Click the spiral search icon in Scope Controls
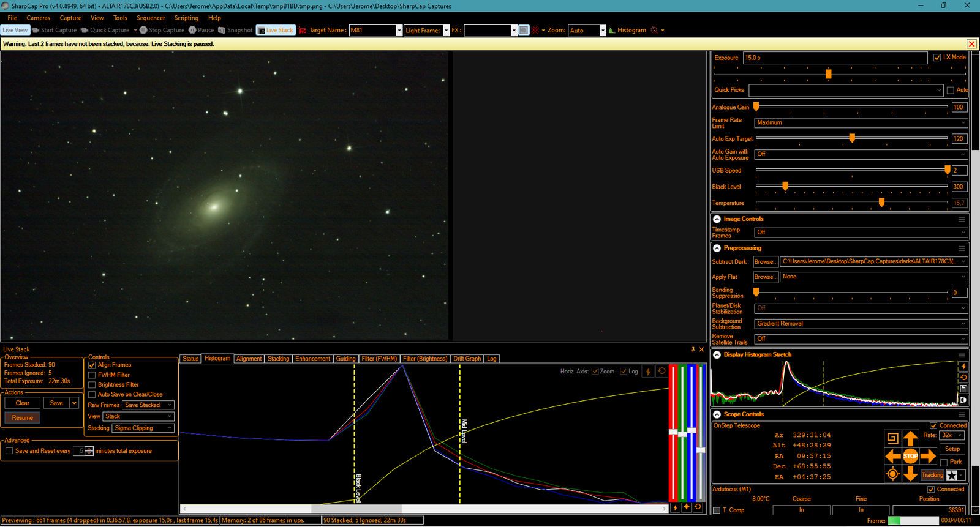980x527 pixels. 892,438
